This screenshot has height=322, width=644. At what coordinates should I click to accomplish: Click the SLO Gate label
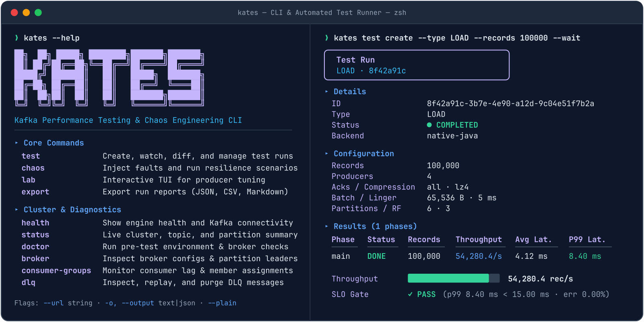tap(350, 294)
